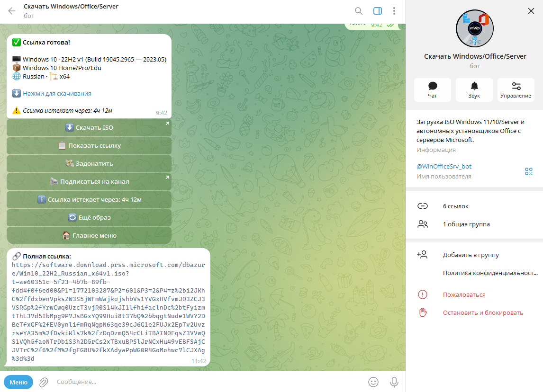Open the three-dot chat options menu
Screen dimensions: 543x392
[394, 11]
